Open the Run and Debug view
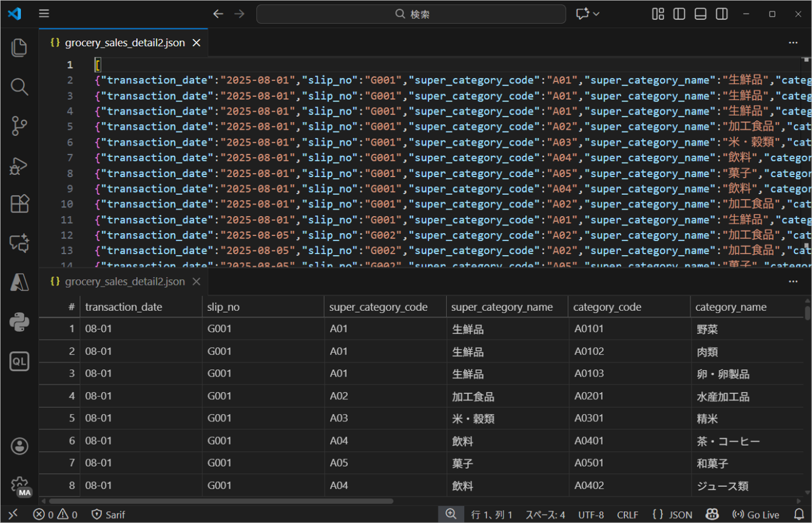 coord(19,166)
